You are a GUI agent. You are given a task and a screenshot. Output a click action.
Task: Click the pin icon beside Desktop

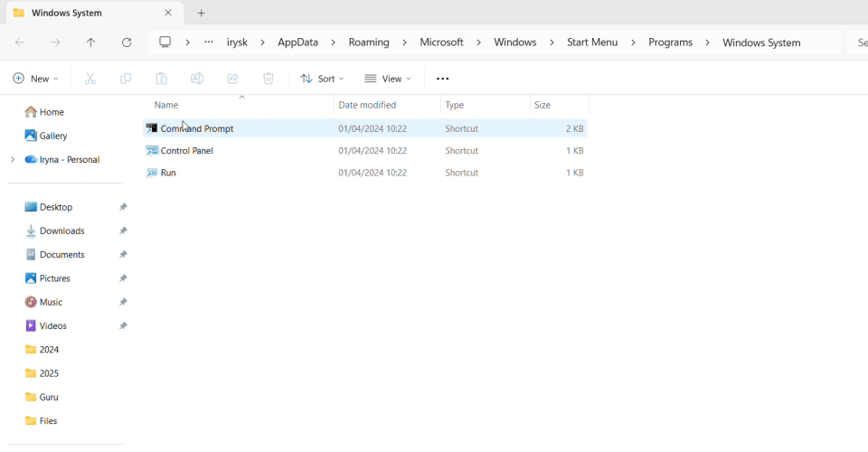tap(123, 207)
